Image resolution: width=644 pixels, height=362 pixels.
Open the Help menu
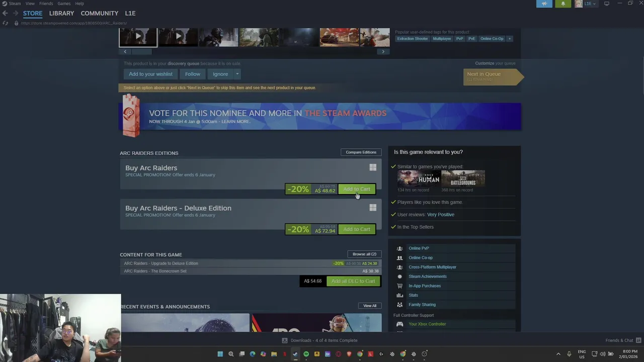(x=79, y=4)
